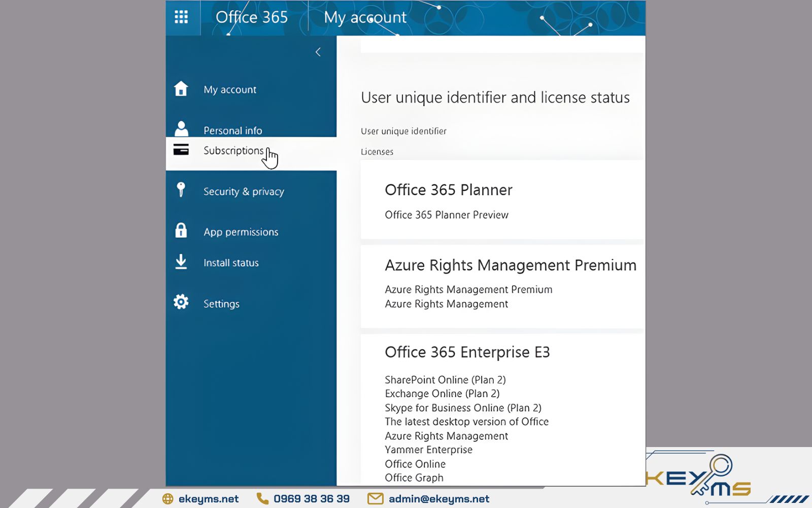Click the Office 365 Enterprise E3 heading
The width and height of the screenshot is (812, 508).
click(x=467, y=352)
